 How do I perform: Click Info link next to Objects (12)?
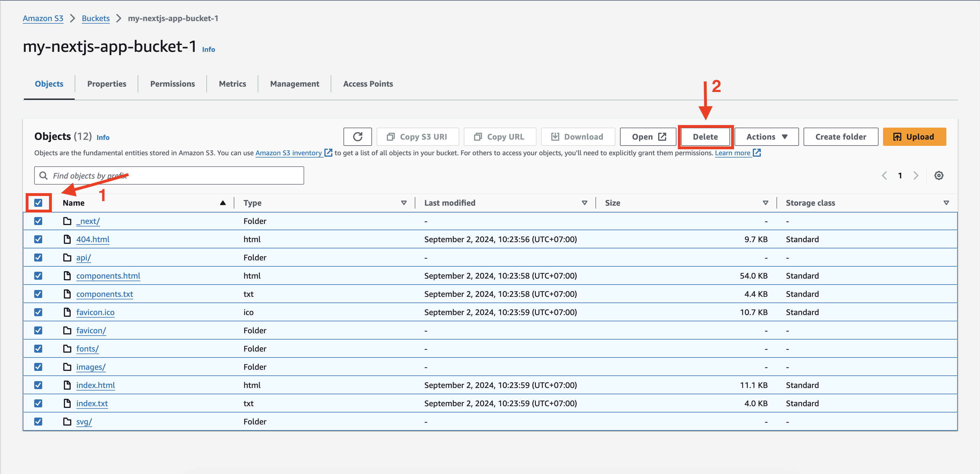click(x=103, y=138)
